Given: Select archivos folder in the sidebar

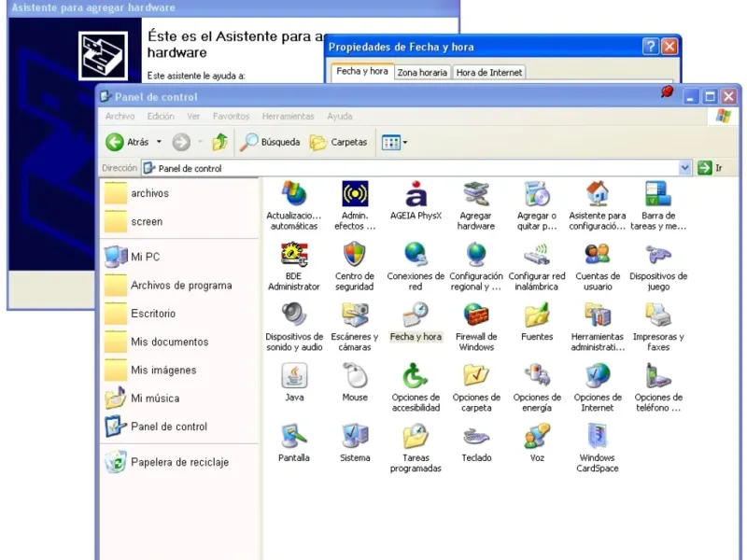Looking at the screenshot, I should click(136, 193).
